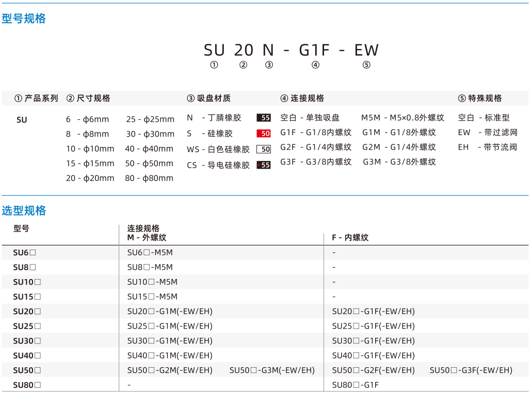Viewport: 532px width, 394px height.
Task: Click the connection entry "G2M - G1/4外螺纹"
Action: coord(399,147)
